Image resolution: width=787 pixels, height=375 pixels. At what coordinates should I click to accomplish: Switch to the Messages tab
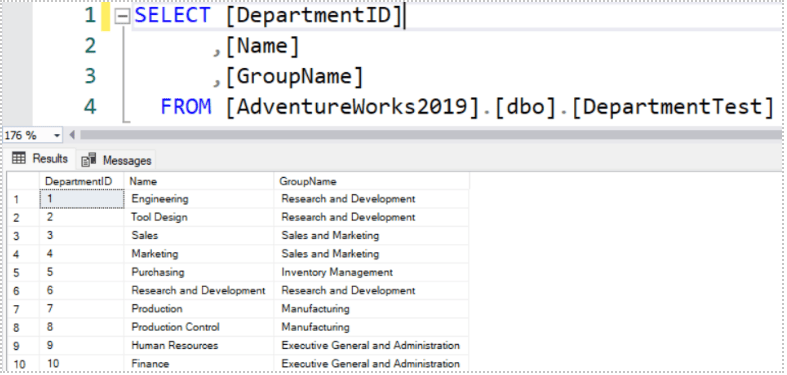pyautogui.click(x=117, y=160)
